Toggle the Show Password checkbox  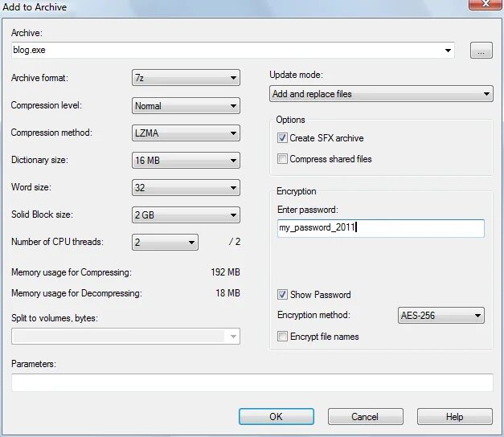282,294
